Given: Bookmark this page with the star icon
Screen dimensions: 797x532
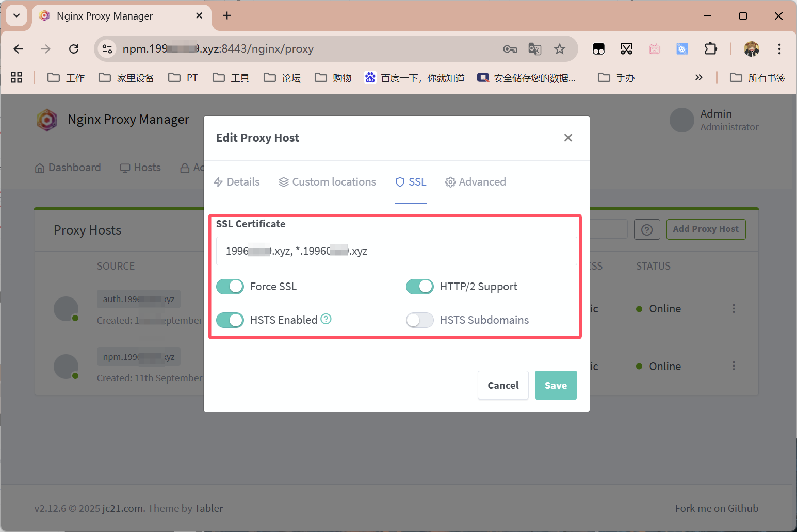Looking at the screenshot, I should point(560,49).
